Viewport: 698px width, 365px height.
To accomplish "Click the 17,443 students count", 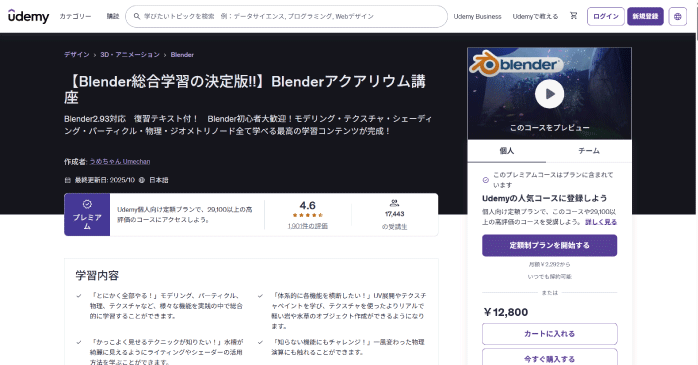I will click(394, 214).
